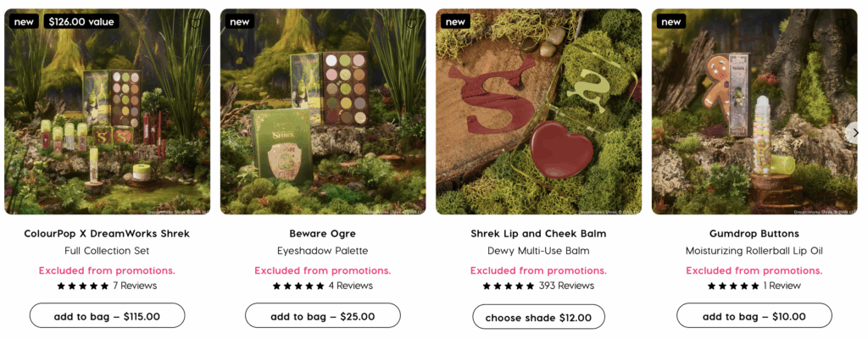Image resolution: width=868 pixels, height=339 pixels.
Task: Open choose shade for the $12.00 balm
Action: pyautogui.click(x=538, y=318)
